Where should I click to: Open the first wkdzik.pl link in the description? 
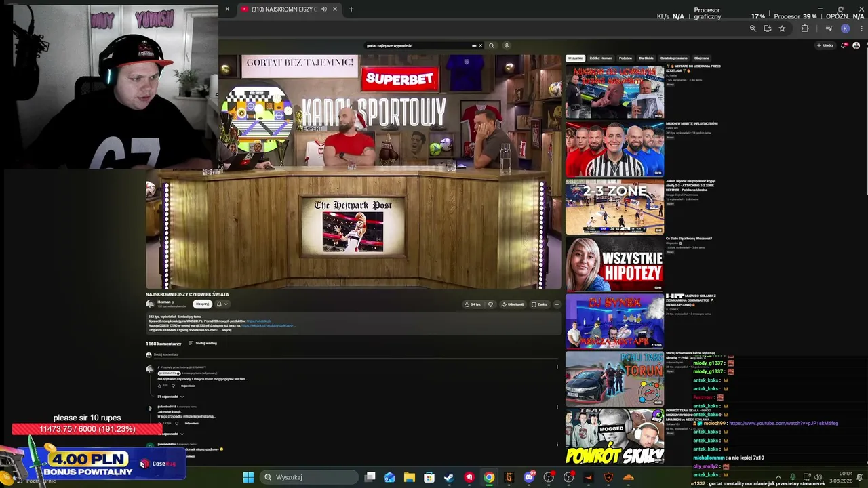point(258,321)
